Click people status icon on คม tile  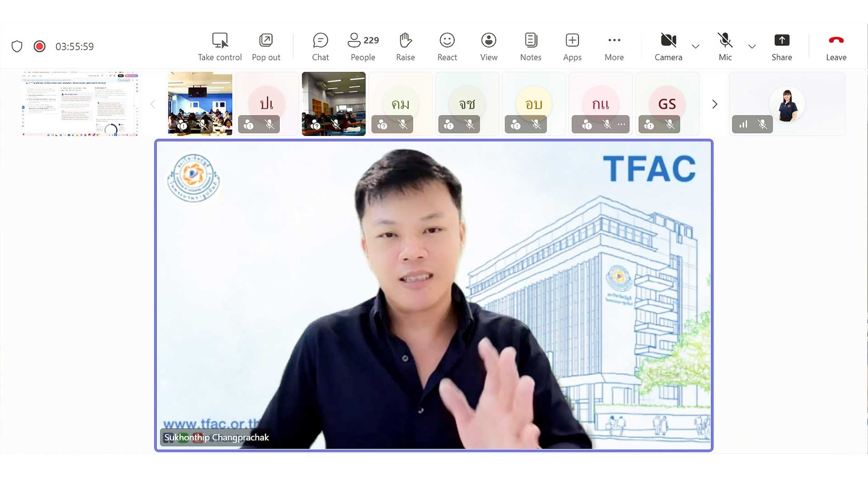point(382,125)
